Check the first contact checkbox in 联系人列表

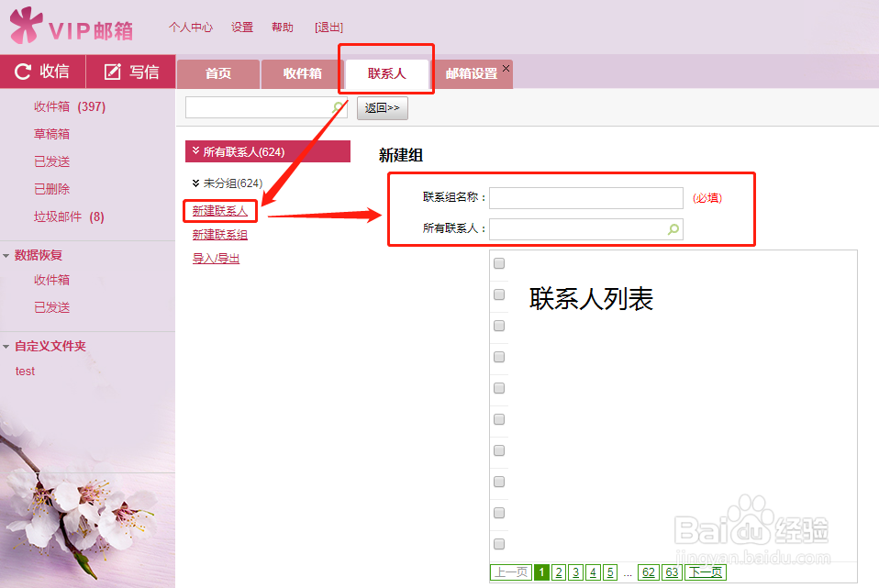coord(498,262)
